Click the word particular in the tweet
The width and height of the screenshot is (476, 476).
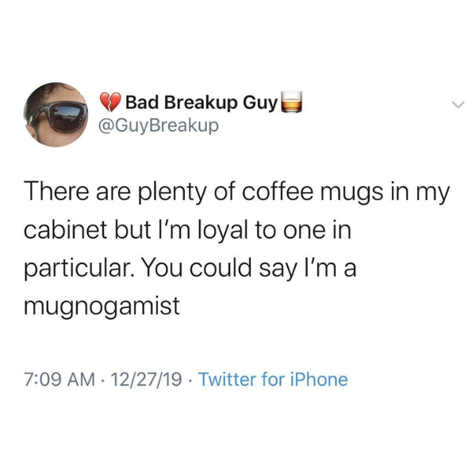tap(79, 269)
